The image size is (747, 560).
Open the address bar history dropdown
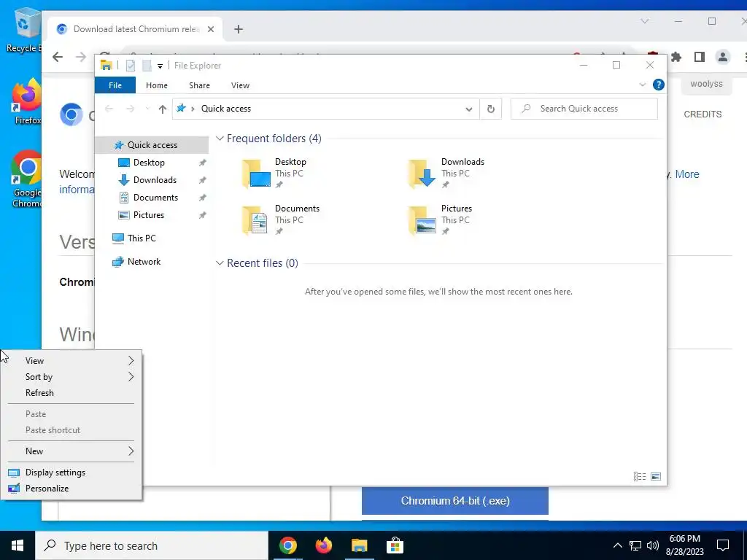pyautogui.click(x=469, y=109)
